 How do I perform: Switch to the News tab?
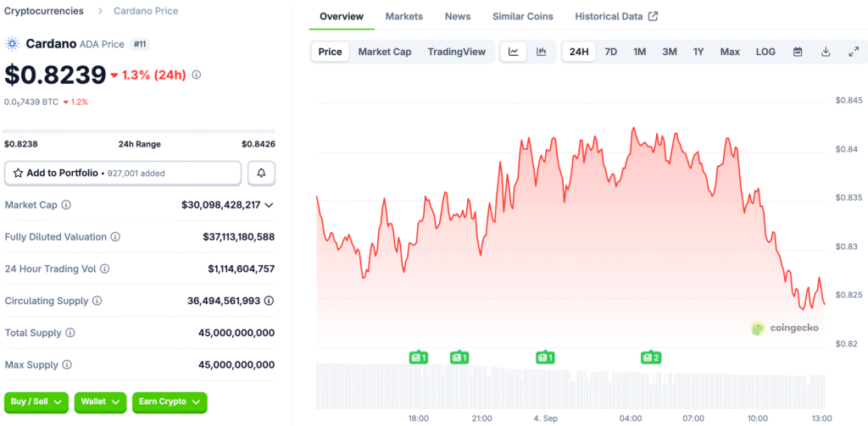click(x=458, y=16)
